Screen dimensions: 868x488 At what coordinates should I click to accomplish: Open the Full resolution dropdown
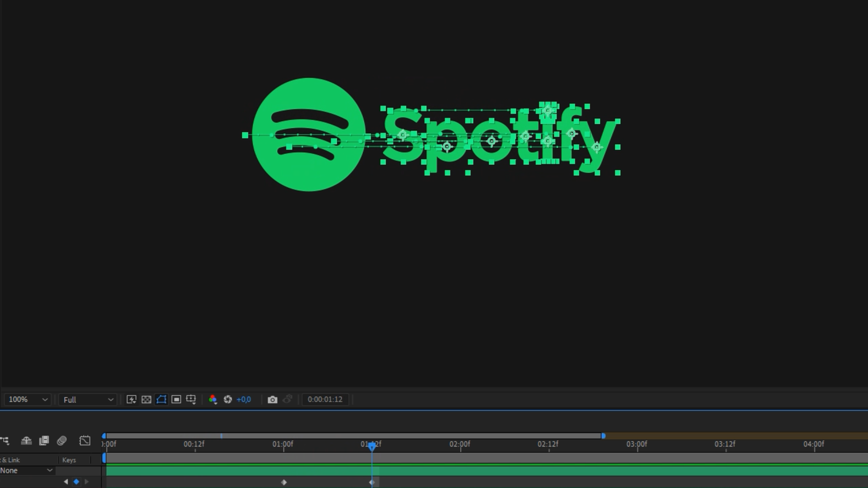pos(88,399)
